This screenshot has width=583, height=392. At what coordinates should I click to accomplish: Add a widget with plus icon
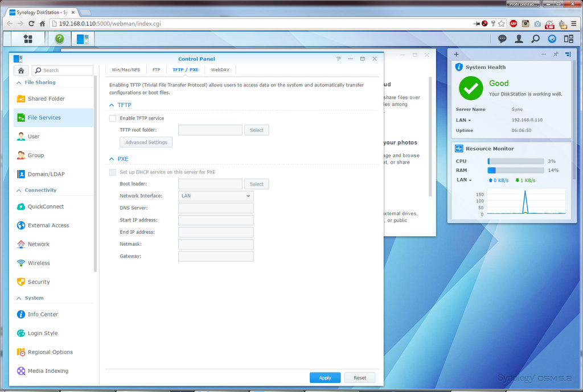pyautogui.click(x=456, y=54)
